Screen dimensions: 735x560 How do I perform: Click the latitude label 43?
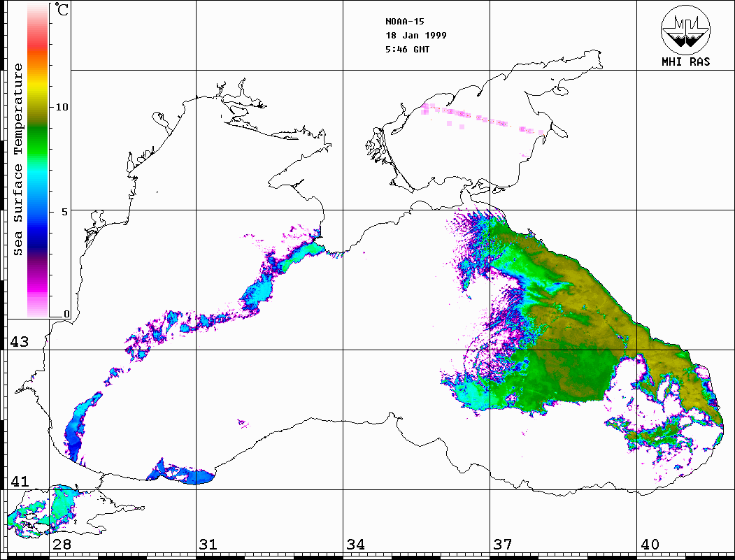pyautogui.click(x=19, y=342)
